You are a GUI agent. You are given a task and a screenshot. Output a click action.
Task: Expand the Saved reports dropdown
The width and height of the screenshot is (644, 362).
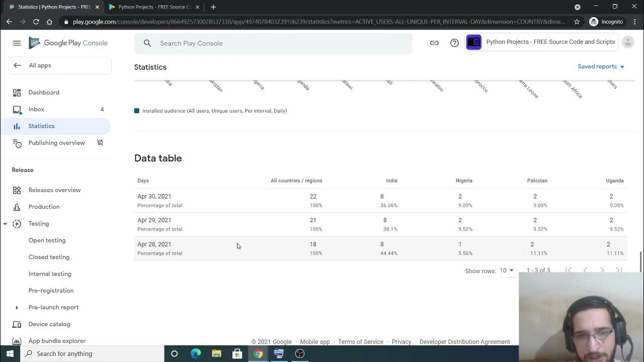pyautogui.click(x=601, y=66)
